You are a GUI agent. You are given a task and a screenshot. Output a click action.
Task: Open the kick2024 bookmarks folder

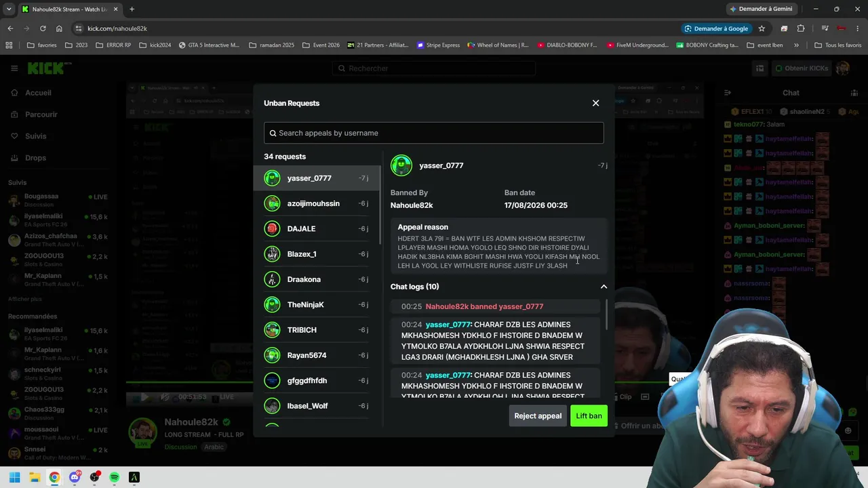(155, 45)
